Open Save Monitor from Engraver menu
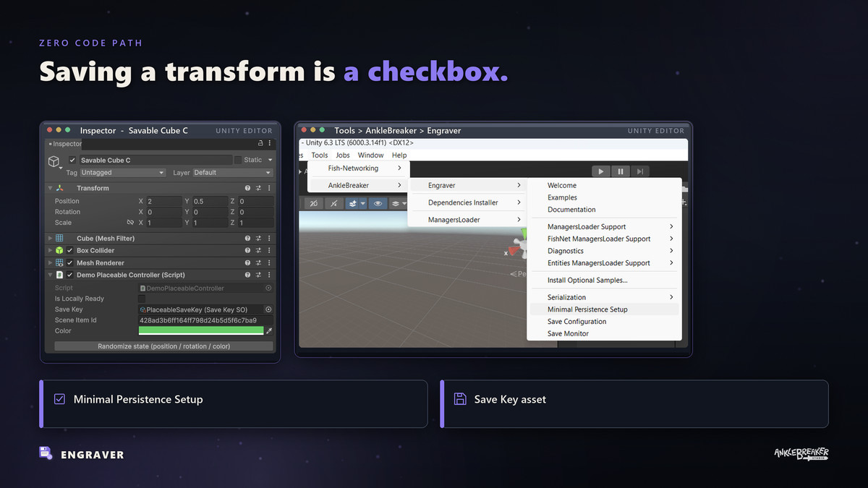This screenshot has height=488, width=868. pyautogui.click(x=604, y=334)
